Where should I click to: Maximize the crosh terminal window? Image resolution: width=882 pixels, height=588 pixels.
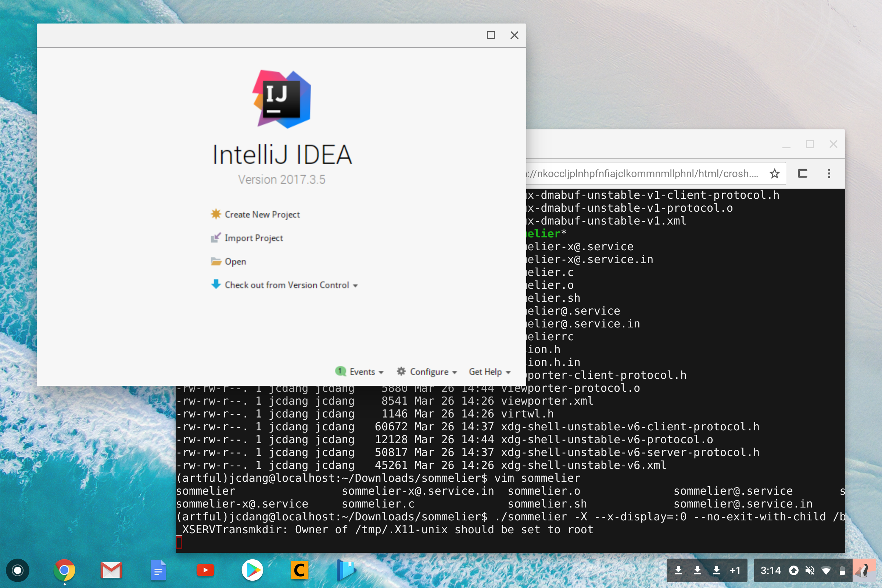click(810, 144)
